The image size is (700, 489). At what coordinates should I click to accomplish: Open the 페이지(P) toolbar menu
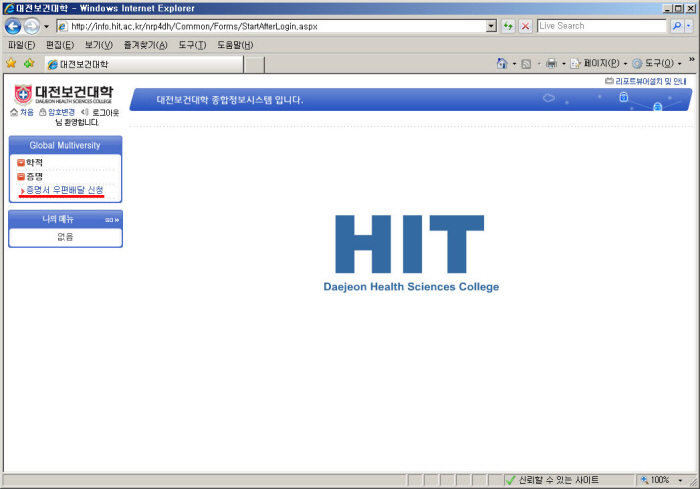(598, 64)
